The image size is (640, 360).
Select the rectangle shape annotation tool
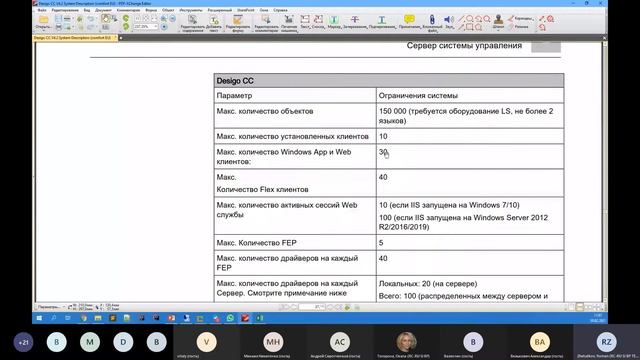(469, 27)
